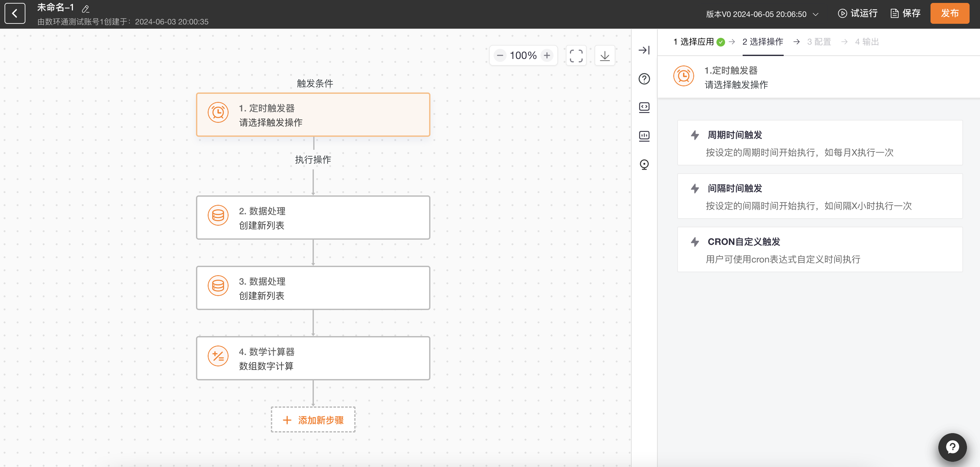Click the 执行操作 label
Screen dimensions: 980x467
[313, 160]
